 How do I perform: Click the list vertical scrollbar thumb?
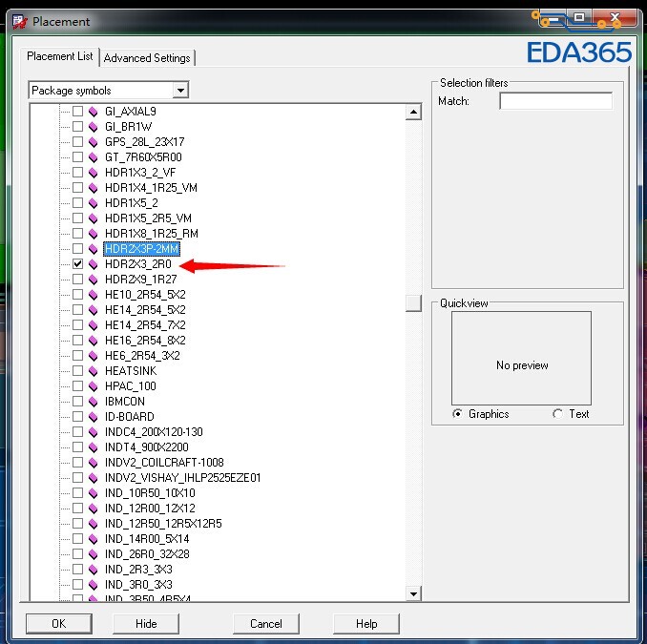click(x=413, y=303)
